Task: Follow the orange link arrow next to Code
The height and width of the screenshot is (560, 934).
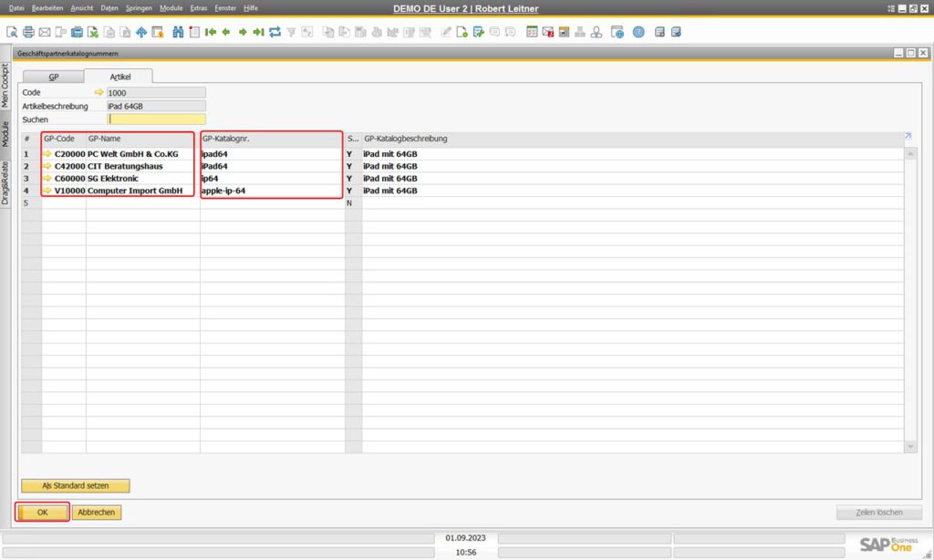Action: click(99, 92)
